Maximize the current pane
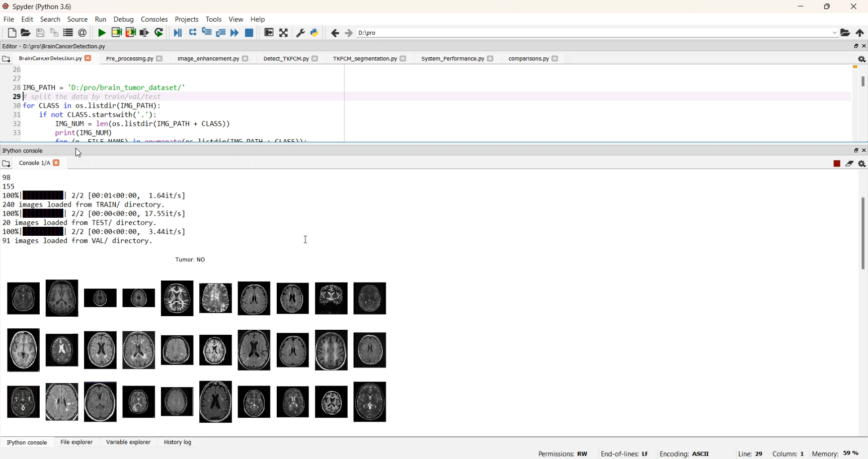 pyautogui.click(x=269, y=33)
